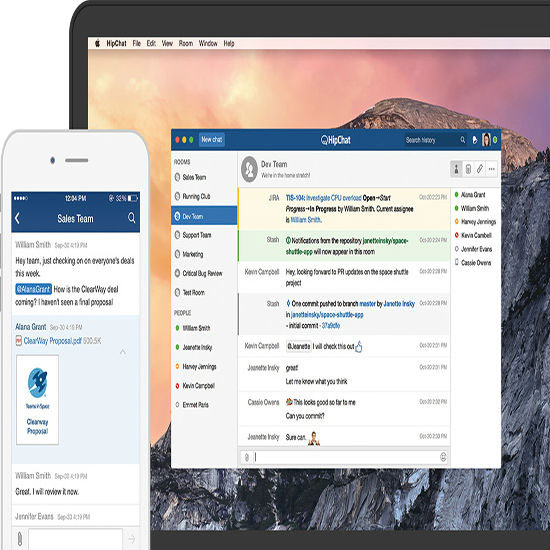Open the Edit menu
Image resolution: width=550 pixels, height=550 pixels.
151,43
